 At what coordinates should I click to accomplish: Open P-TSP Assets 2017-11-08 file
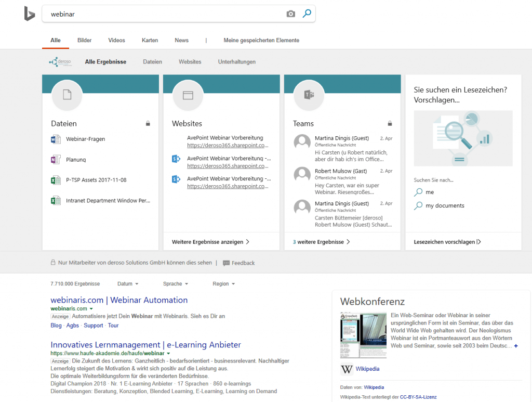point(96,180)
